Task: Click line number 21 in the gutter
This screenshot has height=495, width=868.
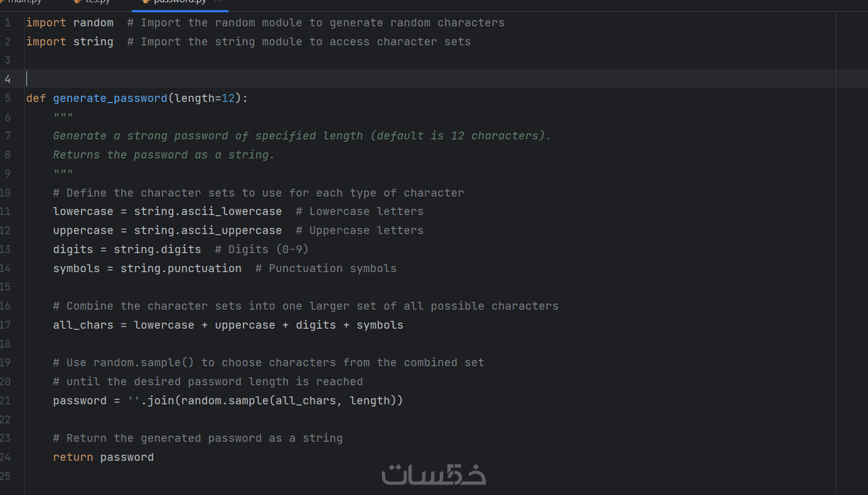Action: pos(6,401)
